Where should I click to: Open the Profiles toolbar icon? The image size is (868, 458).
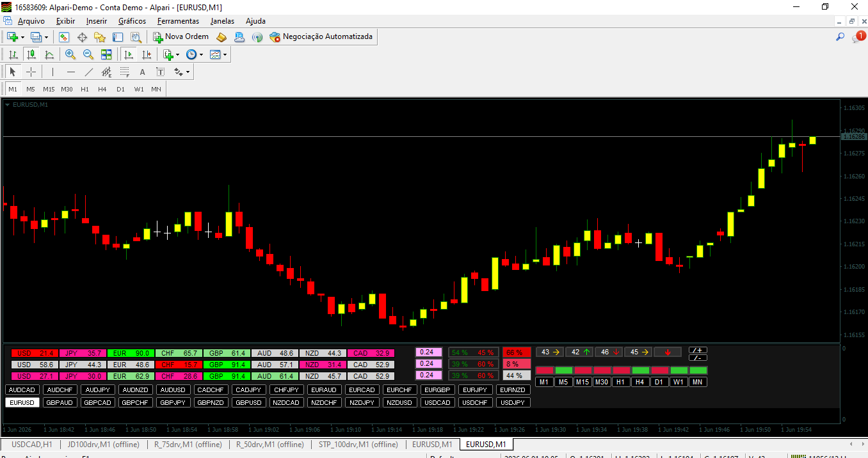[36, 37]
